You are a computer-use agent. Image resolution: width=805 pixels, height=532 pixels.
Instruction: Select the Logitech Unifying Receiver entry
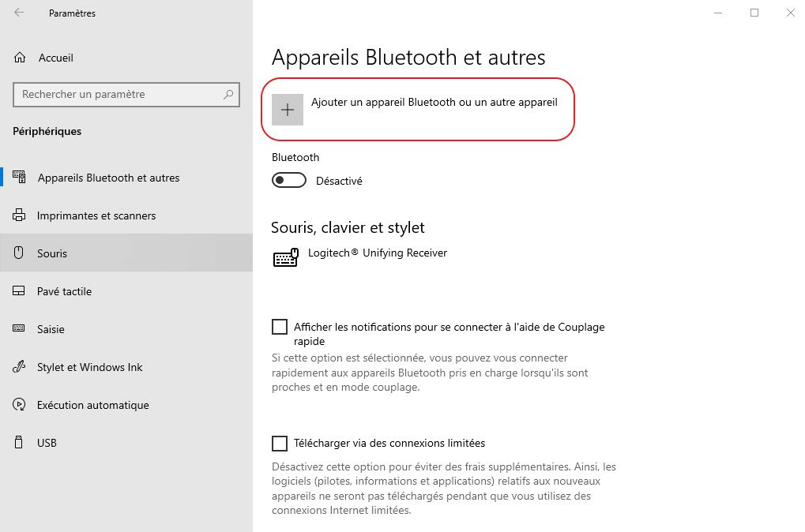point(378,253)
